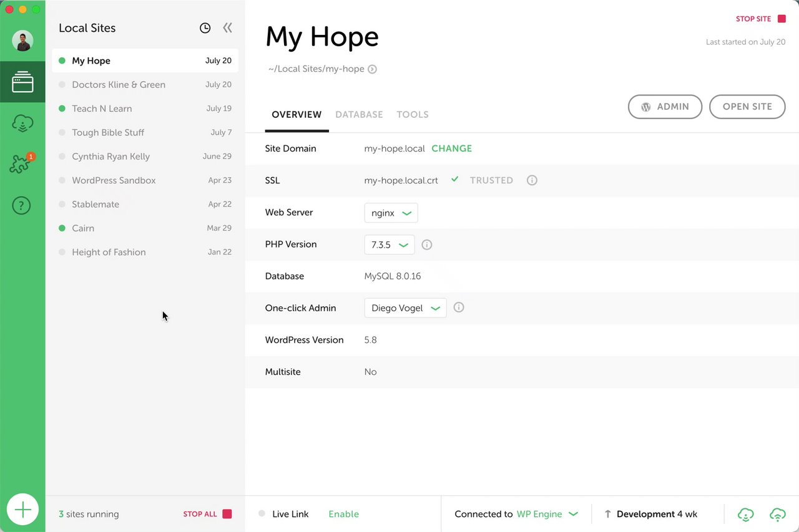This screenshot has width=799, height=532.
Task: Select the Teach N Learn site
Action: click(145, 109)
